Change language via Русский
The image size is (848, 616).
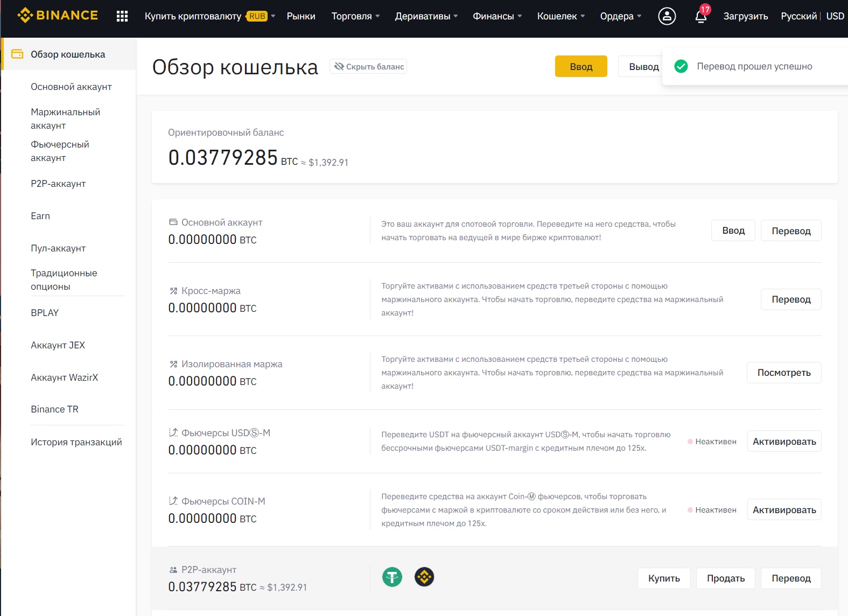799,16
